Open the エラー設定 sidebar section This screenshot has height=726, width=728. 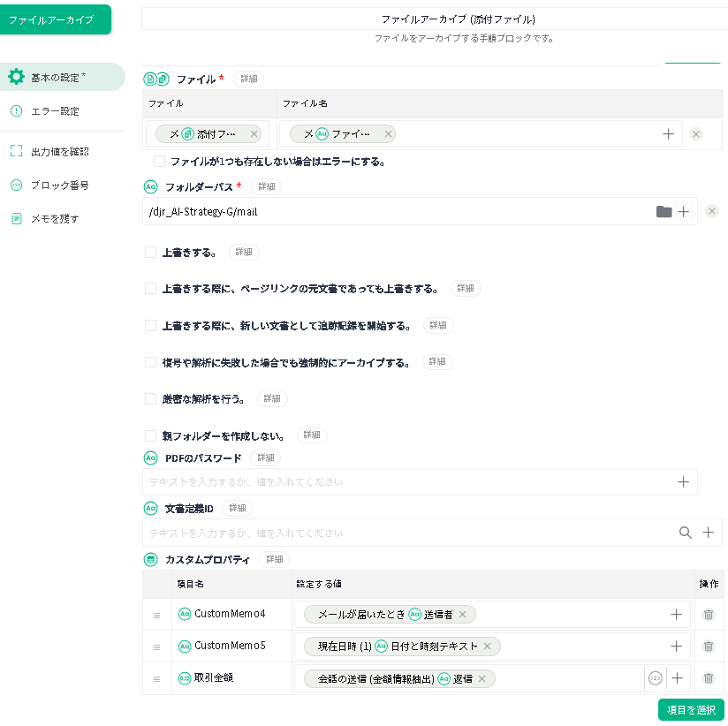(55, 111)
